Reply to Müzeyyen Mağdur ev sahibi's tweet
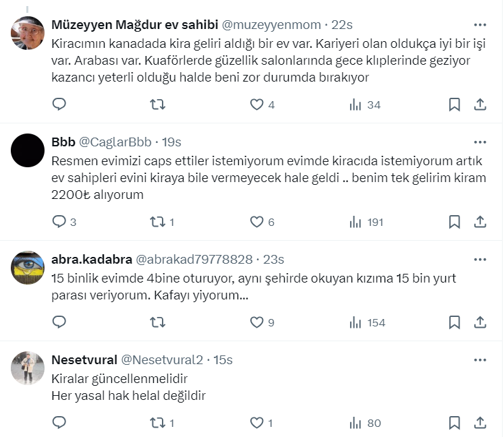504x437 pixels. [59, 105]
